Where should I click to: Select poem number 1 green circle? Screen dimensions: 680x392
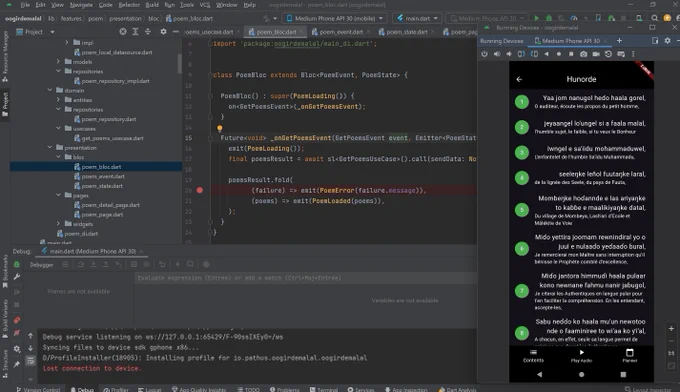click(x=522, y=102)
